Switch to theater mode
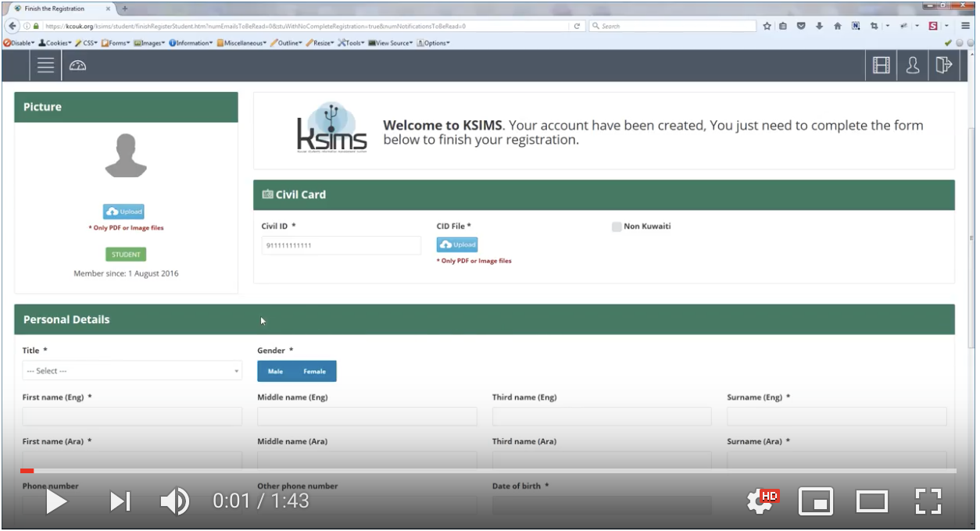Screen dimensions: 980x531 click(872, 501)
